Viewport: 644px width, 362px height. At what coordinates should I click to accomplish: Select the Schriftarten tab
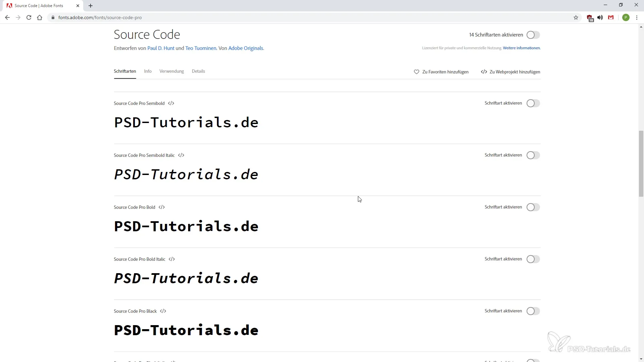[x=125, y=71]
